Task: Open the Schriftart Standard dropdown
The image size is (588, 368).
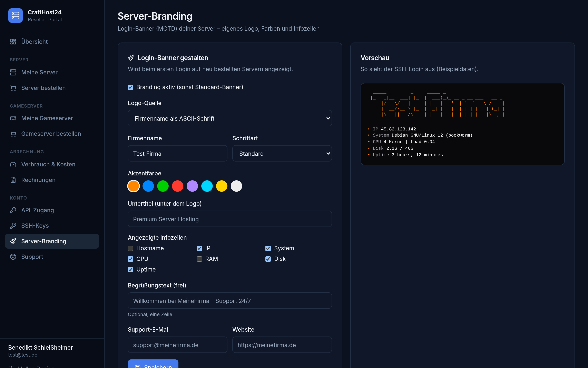Action: point(282,153)
